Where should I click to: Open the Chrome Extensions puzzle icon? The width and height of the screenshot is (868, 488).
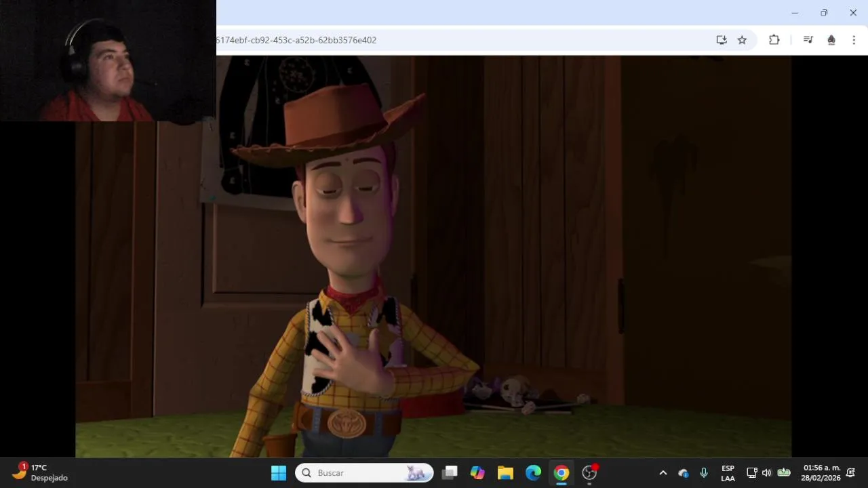(x=774, y=40)
